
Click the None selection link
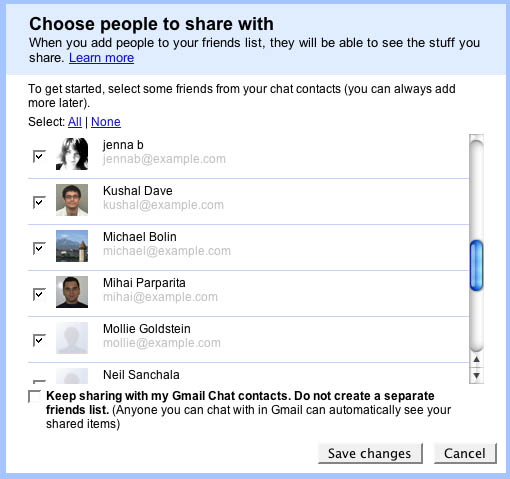click(x=106, y=122)
